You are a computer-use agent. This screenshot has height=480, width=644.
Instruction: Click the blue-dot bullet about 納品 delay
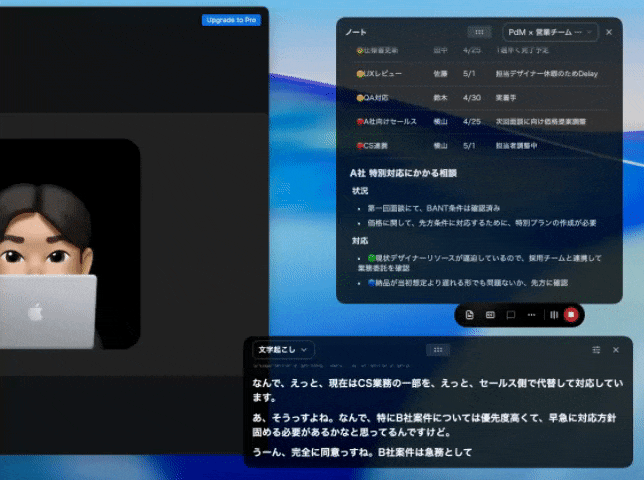click(468, 283)
